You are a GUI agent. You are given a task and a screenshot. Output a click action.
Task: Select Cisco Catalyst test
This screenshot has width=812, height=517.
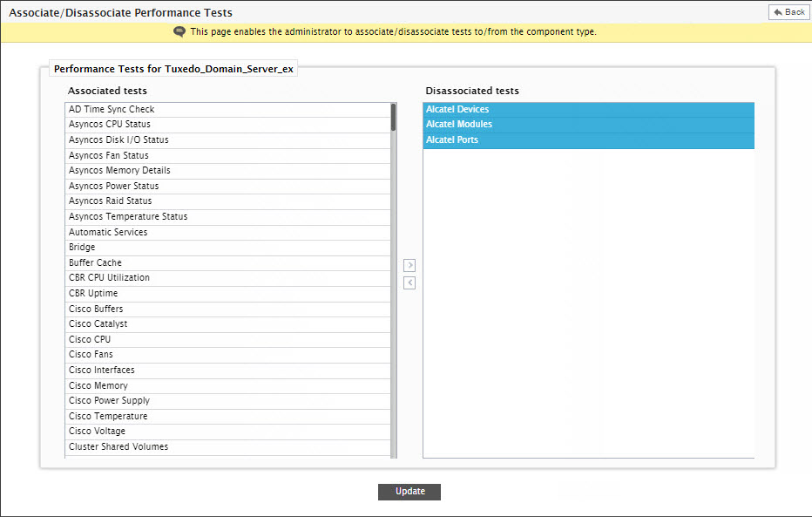pyautogui.click(x=228, y=323)
